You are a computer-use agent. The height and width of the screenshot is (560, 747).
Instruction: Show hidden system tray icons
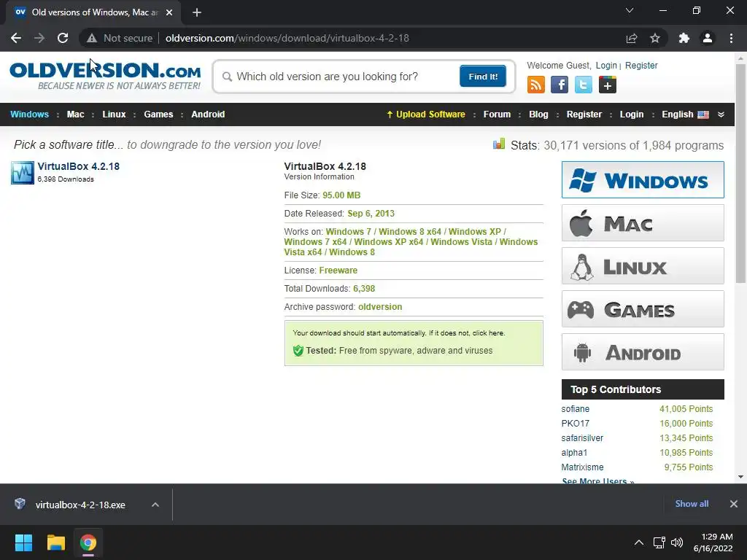pyautogui.click(x=639, y=542)
